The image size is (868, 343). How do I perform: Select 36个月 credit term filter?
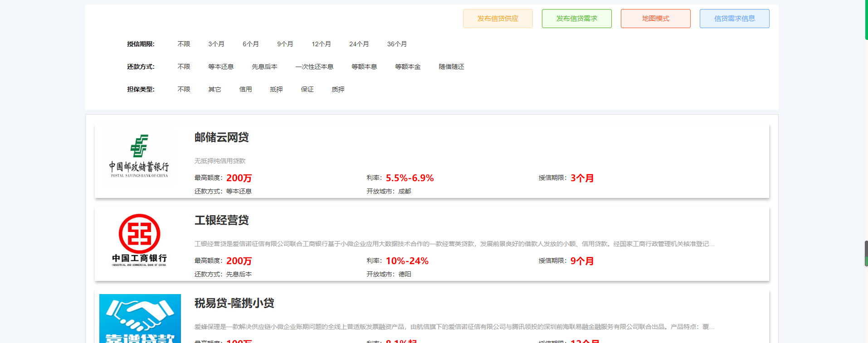click(x=397, y=44)
